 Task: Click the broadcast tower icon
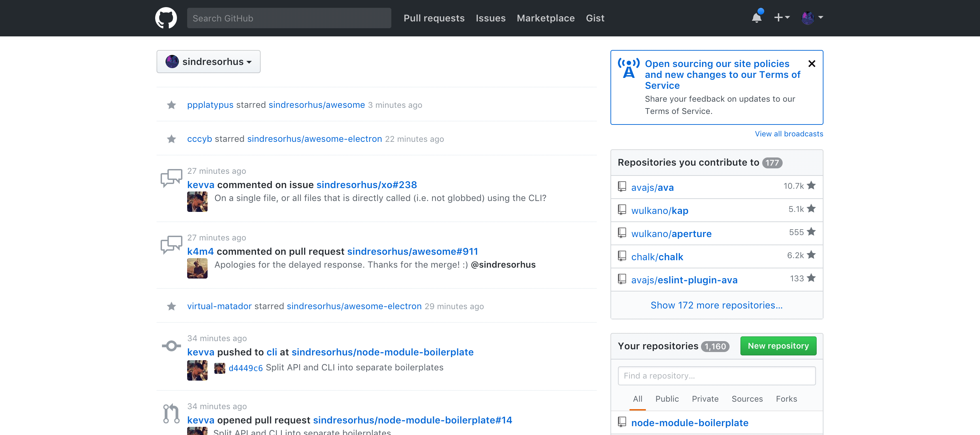click(628, 68)
